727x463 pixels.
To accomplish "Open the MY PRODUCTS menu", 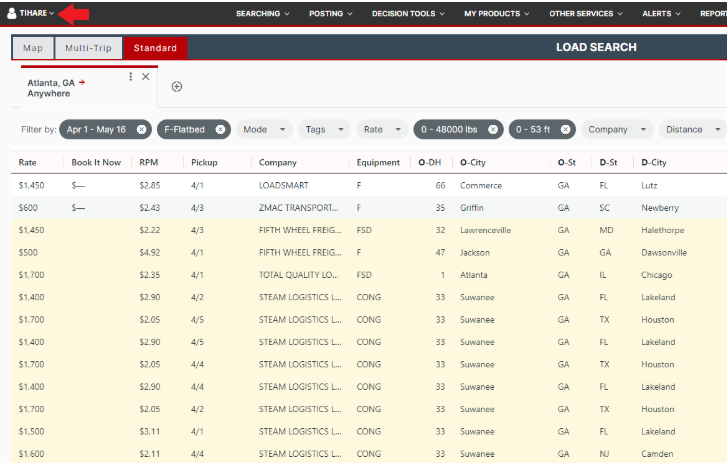I will (497, 14).
